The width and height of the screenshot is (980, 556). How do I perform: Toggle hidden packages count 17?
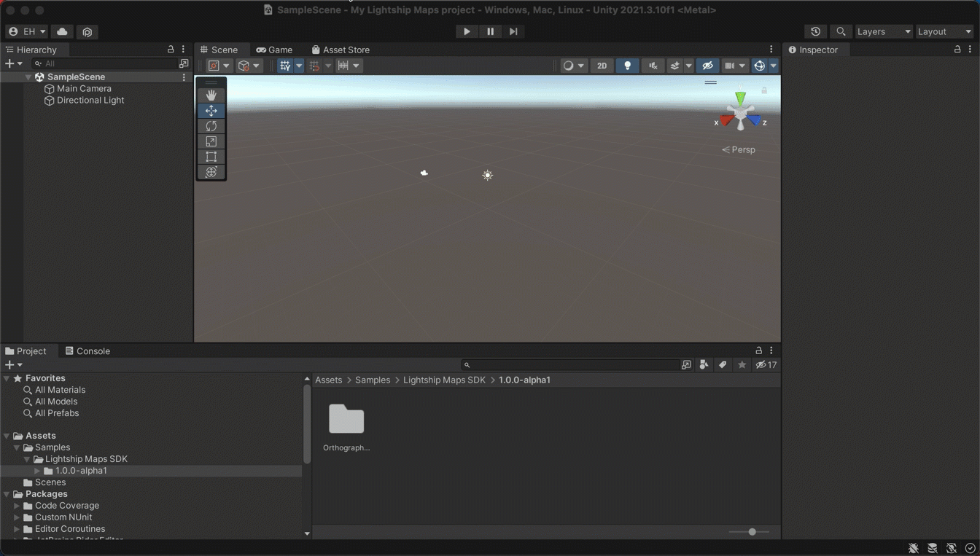pyautogui.click(x=766, y=365)
